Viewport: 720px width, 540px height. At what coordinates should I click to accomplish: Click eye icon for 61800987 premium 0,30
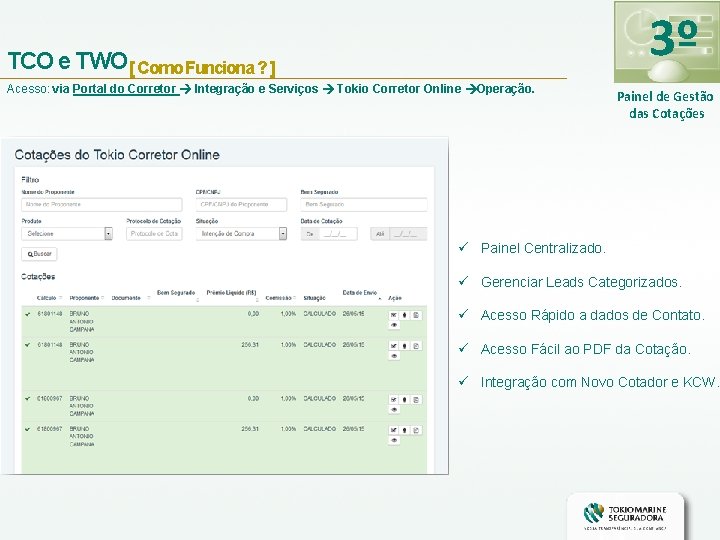click(394, 410)
